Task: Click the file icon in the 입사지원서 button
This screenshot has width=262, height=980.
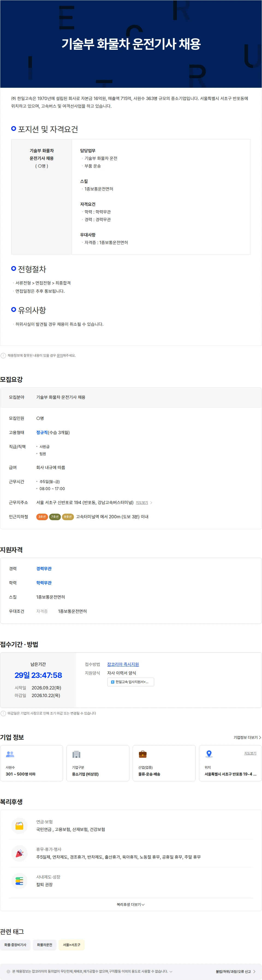Action: click(112, 682)
